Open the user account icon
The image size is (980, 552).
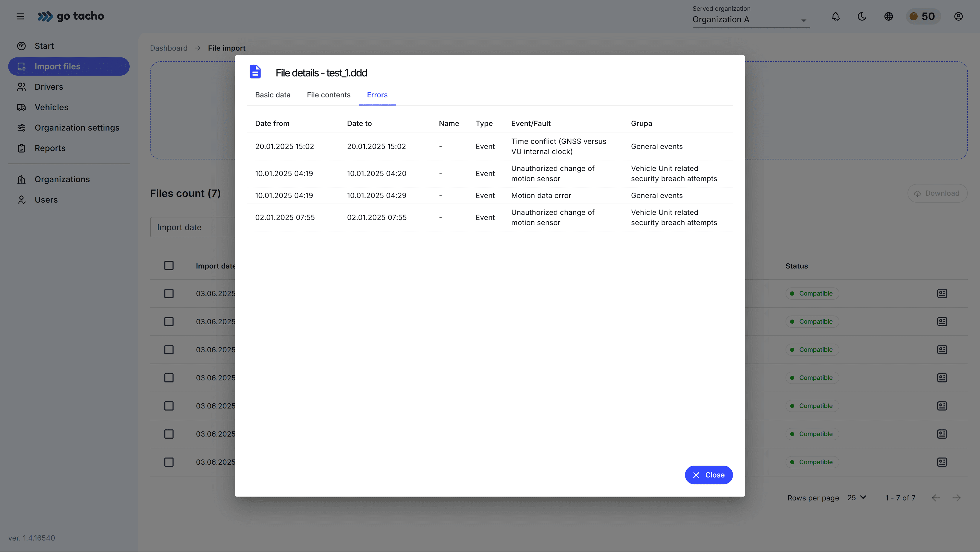click(x=958, y=16)
